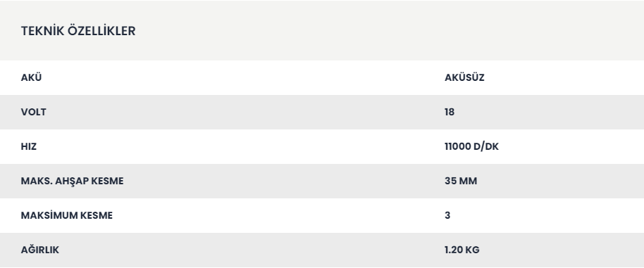Click the gray header band beside the title
The image size is (644, 268).
click(x=370, y=31)
